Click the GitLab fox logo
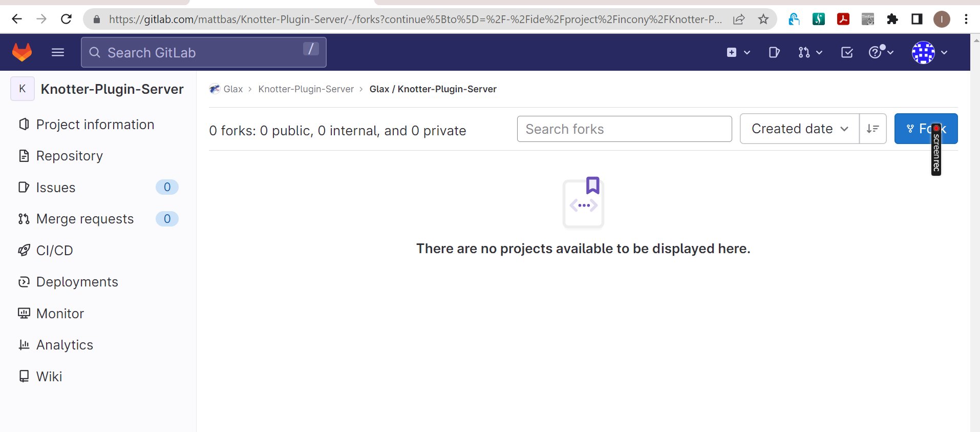The image size is (980, 432). 22,52
